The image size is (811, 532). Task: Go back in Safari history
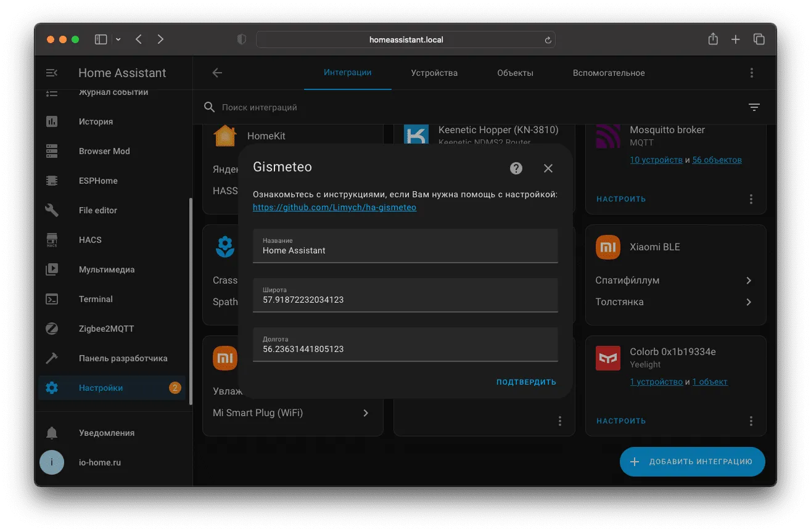pyautogui.click(x=139, y=39)
